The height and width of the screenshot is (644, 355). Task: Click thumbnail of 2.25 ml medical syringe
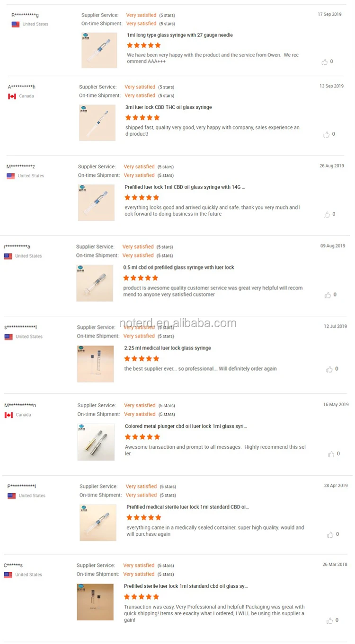point(96,364)
